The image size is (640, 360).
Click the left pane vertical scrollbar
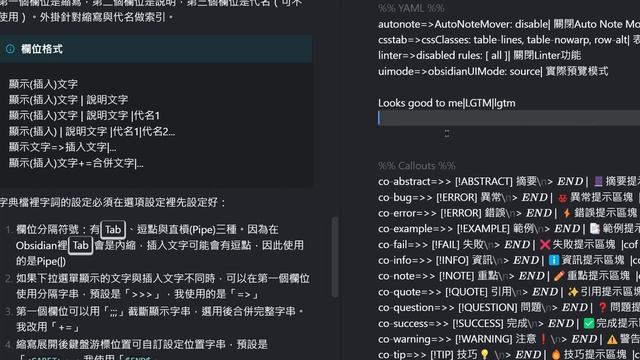pos(335,257)
